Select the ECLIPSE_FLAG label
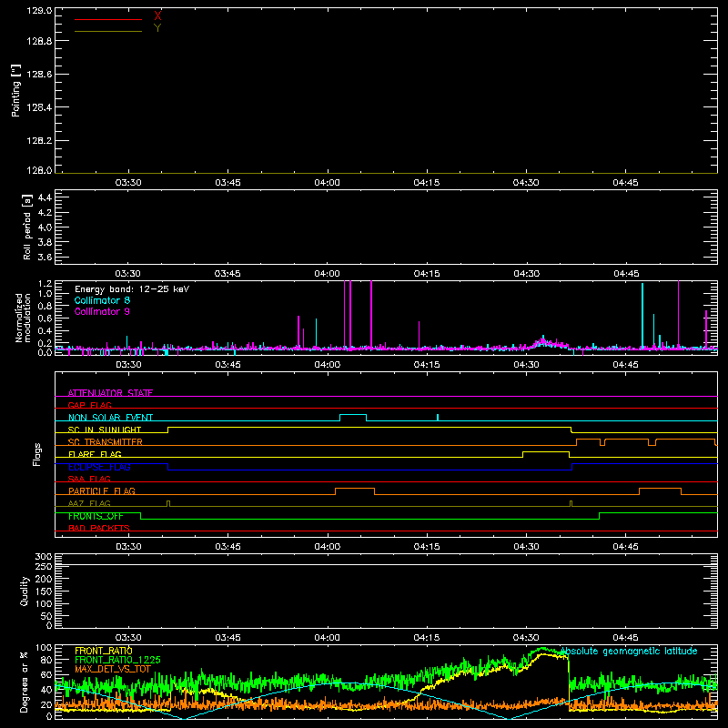The height and width of the screenshot is (728, 728). (99, 467)
